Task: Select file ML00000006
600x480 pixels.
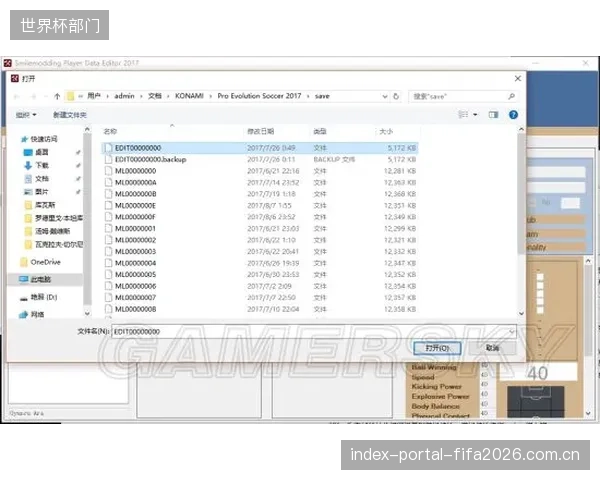Action: [x=260, y=286]
